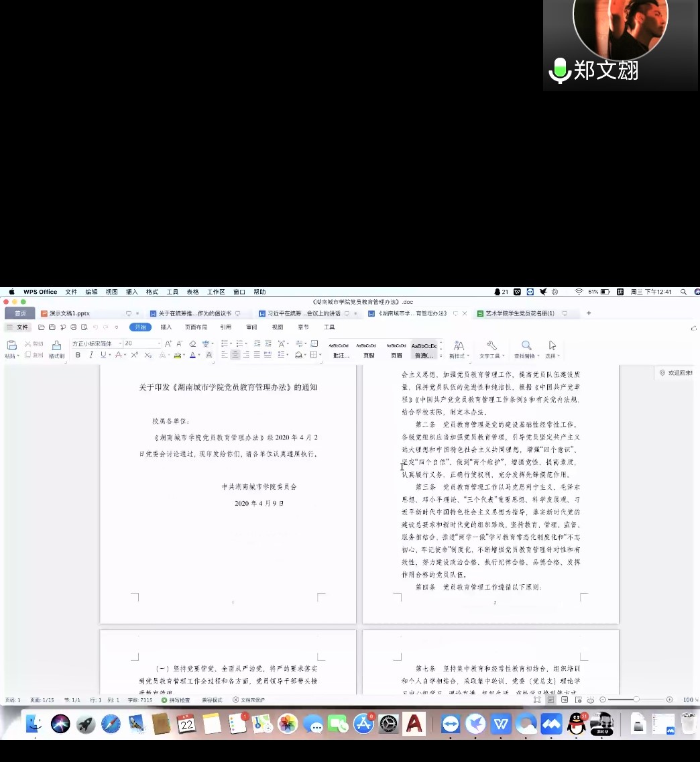Switch to the 插入 ribbon tab
The height and width of the screenshot is (762, 700).
(167, 327)
